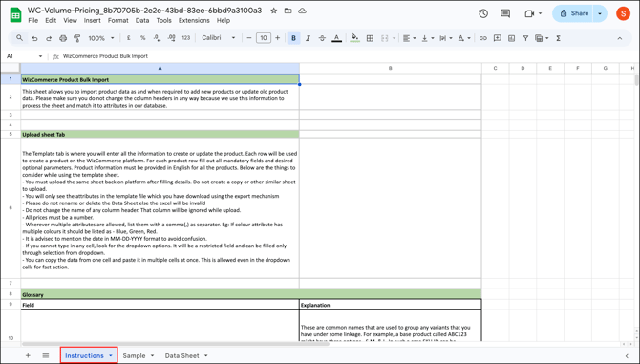Open more number formats 123
Image resolution: width=640 pixels, height=364 pixels.
click(186, 38)
